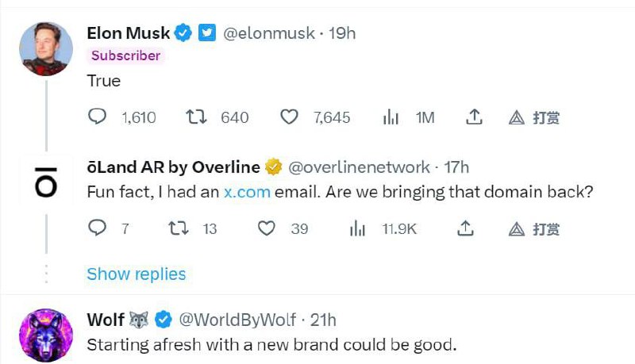
Task: Retweet the Overline x.com email tweet
Action: pyautogui.click(x=179, y=229)
